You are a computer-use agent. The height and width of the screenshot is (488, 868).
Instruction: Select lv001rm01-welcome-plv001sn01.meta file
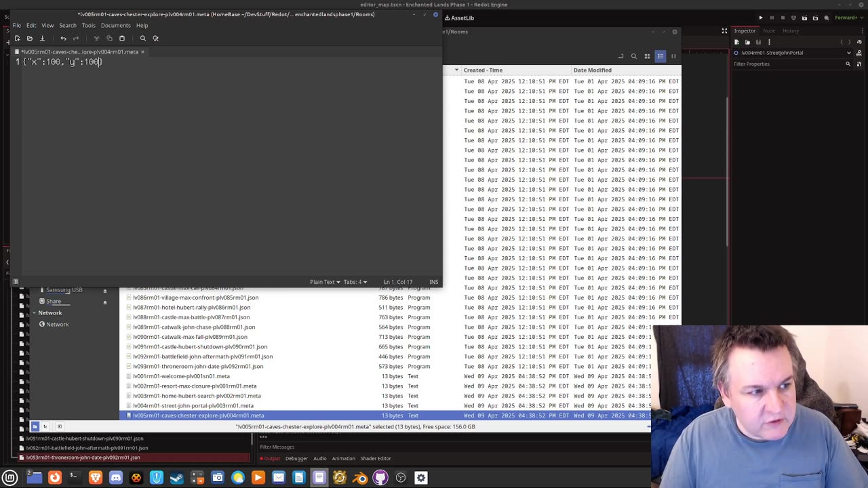tap(181, 376)
